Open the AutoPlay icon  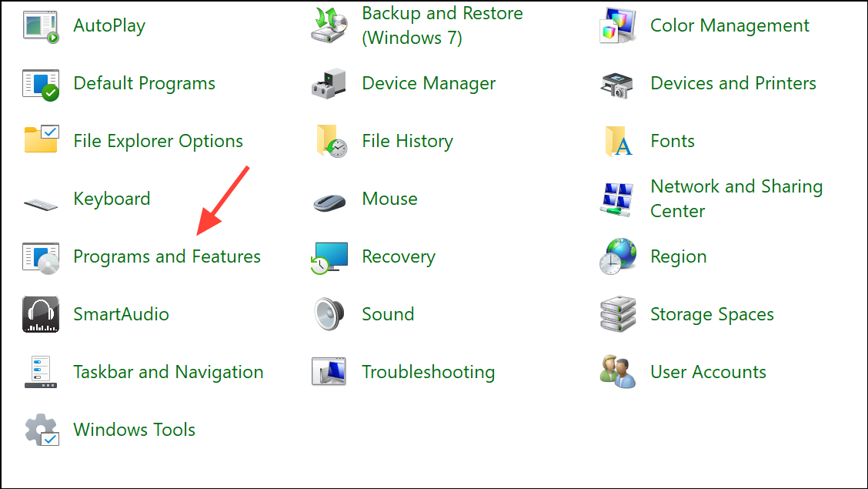(x=41, y=26)
